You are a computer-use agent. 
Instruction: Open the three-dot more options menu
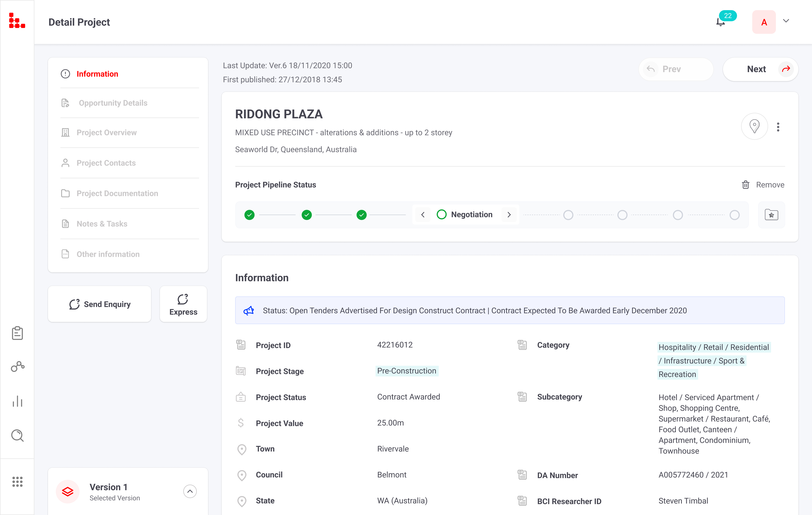(x=778, y=127)
